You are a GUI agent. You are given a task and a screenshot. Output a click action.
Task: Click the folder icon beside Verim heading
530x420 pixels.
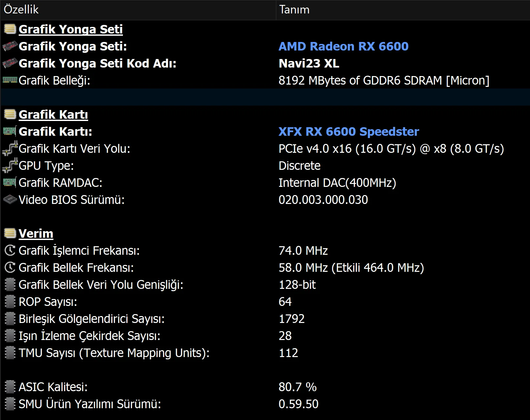point(10,233)
